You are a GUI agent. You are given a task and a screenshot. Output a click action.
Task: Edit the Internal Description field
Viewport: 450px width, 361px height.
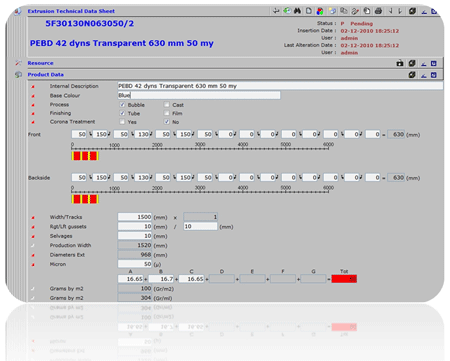click(280, 86)
